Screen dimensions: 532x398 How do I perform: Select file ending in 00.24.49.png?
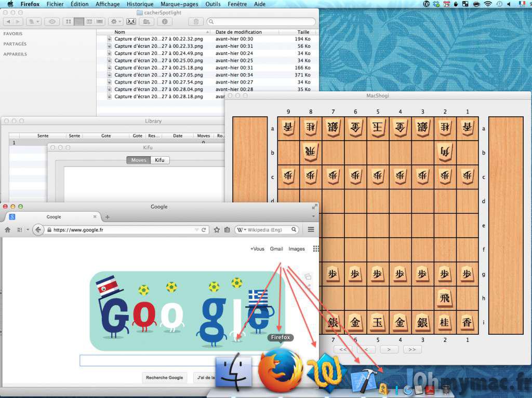pyautogui.click(x=158, y=53)
